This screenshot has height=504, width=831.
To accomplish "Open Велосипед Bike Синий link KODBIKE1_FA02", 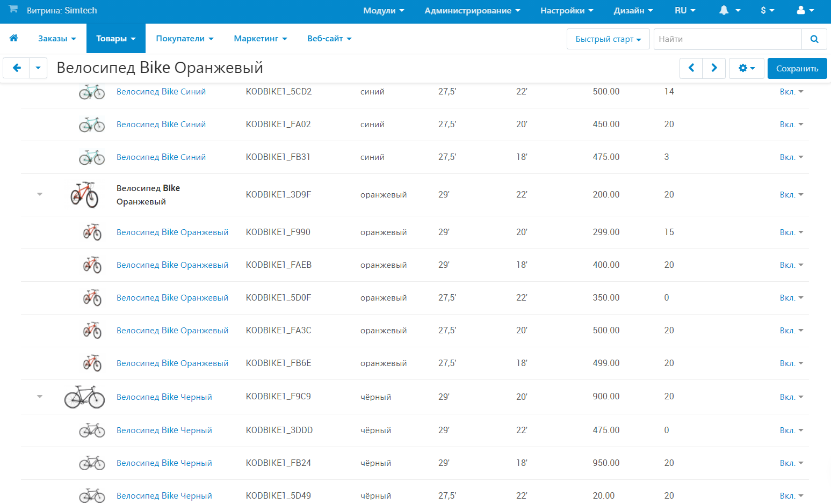I will pos(161,125).
